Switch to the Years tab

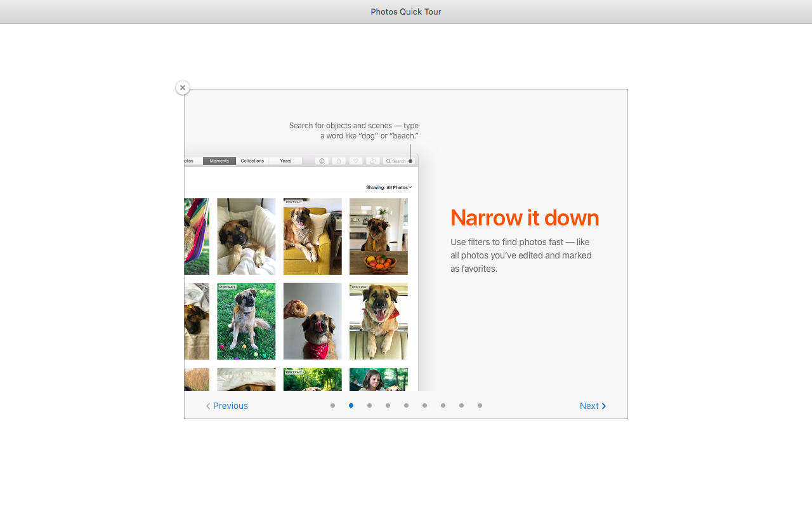(285, 161)
